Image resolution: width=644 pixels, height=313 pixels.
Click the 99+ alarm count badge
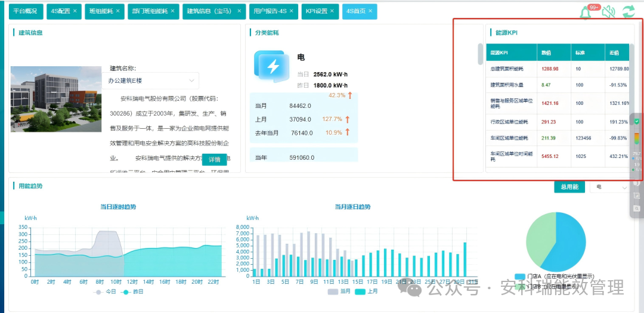[x=593, y=7]
